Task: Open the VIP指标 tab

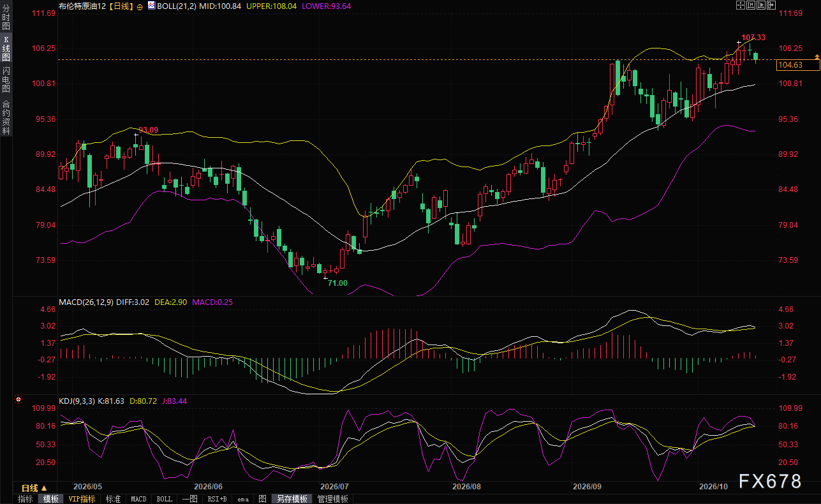Action: pos(82,499)
